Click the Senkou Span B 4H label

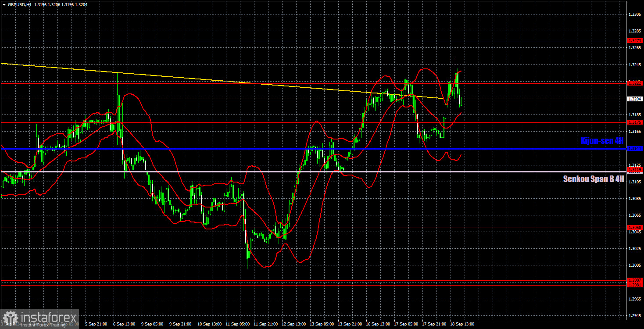tap(594, 179)
